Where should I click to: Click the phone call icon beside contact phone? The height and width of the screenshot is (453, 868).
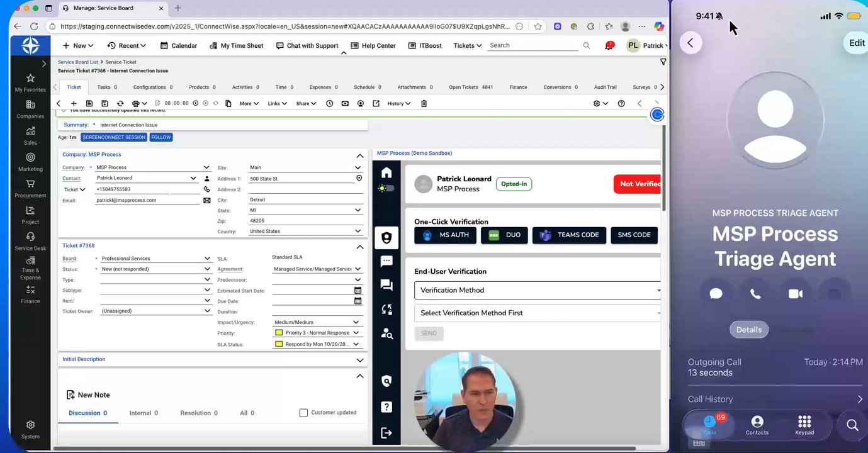(x=206, y=189)
